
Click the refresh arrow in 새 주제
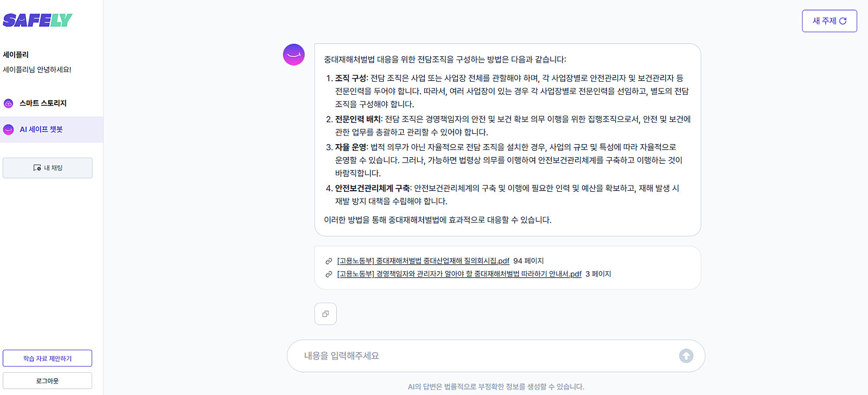843,21
